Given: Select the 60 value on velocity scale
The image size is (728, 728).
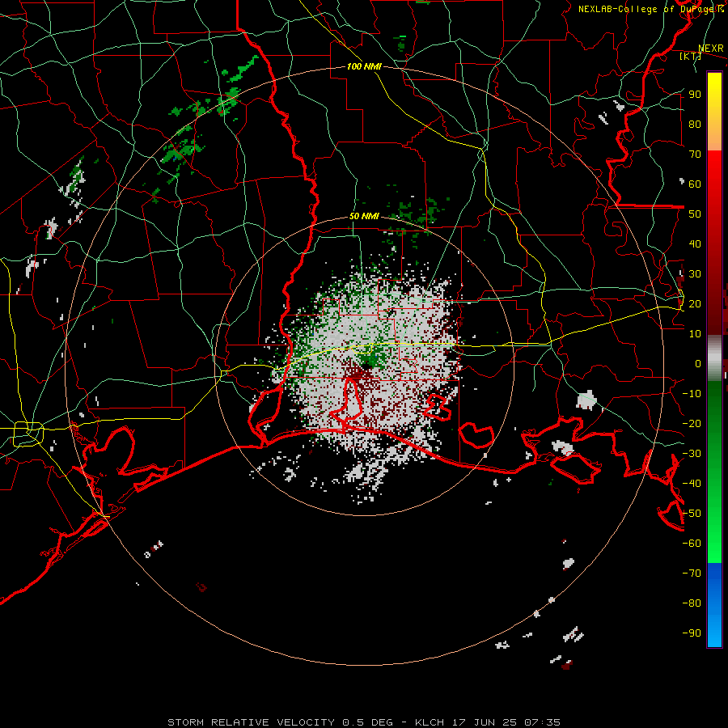Looking at the screenshot, I should (695, 184).
